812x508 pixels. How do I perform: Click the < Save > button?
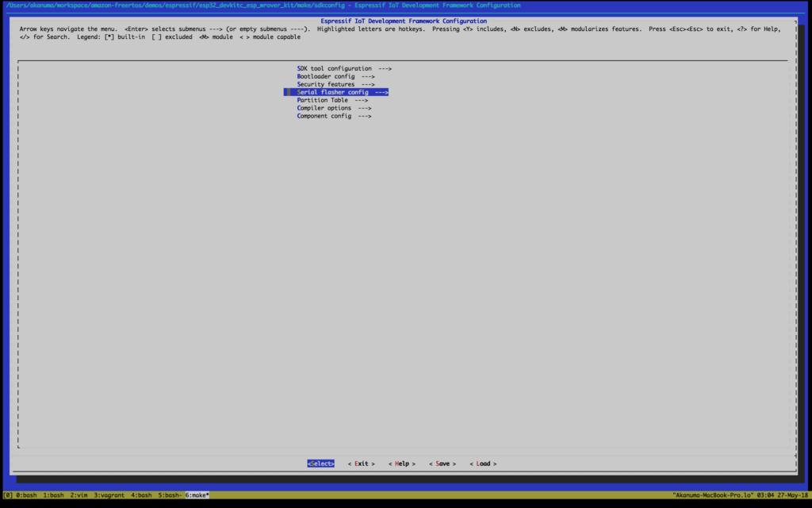pos(442,464)
